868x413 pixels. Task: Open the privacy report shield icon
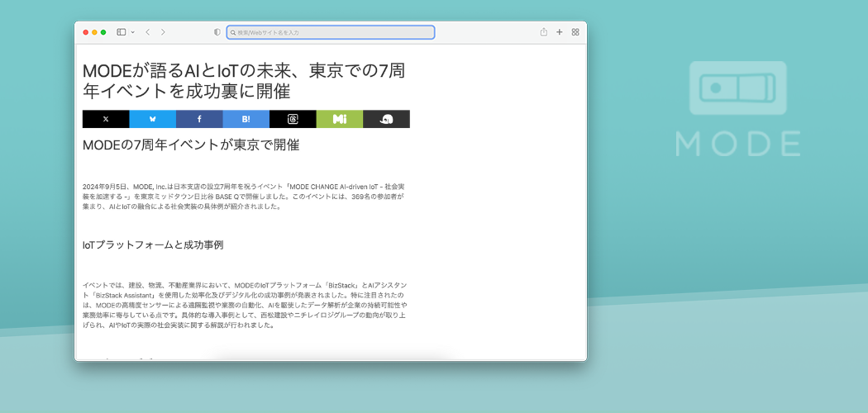click(x=217, y=32)
